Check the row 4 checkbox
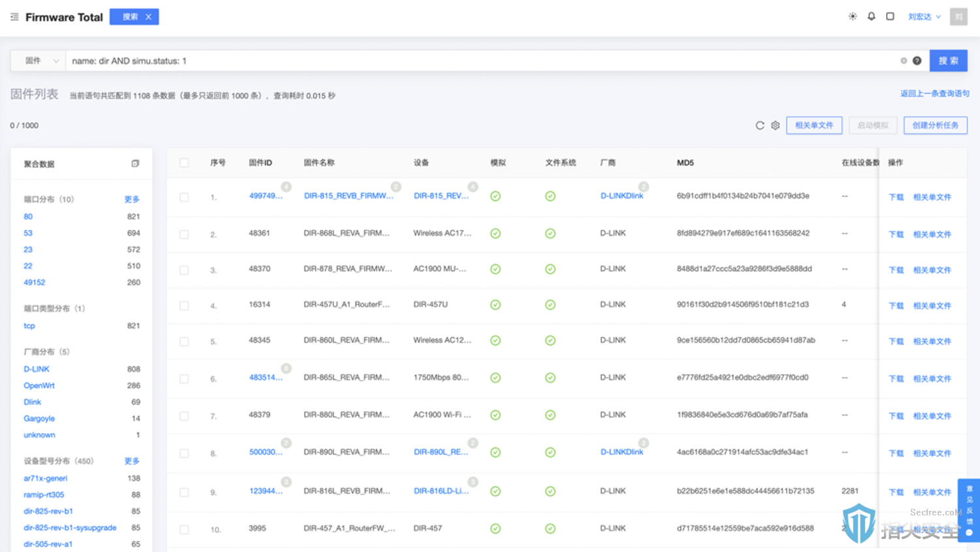The image size is (980, 552). click(x=184, y=305)
